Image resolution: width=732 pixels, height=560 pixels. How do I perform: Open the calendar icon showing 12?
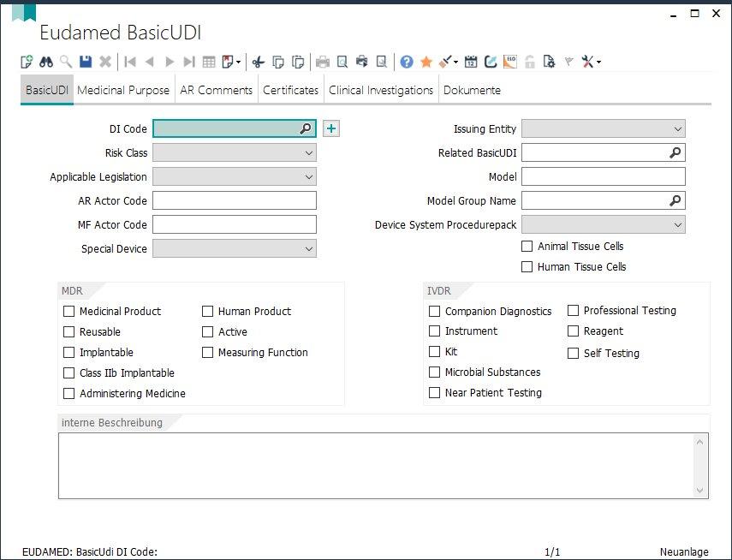tap(471, 62)
